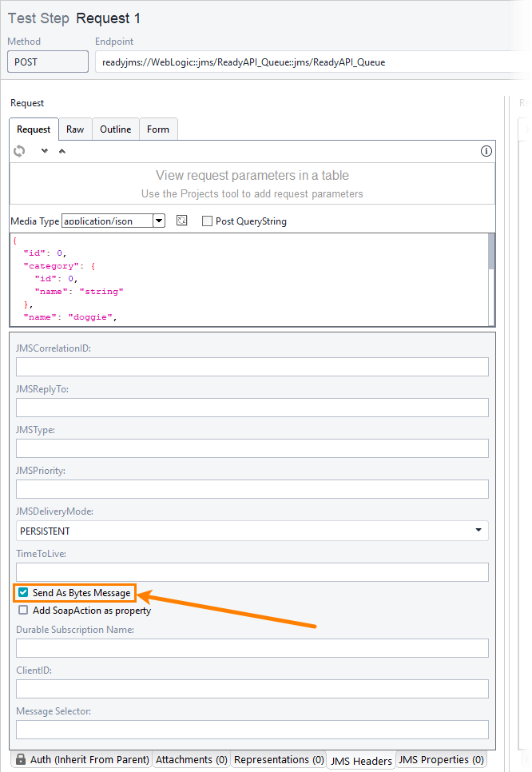The height and width of the screenshot is (772, 532).
Task: Click the JMSCorrelationID input field
Action: tap(252, 367)
